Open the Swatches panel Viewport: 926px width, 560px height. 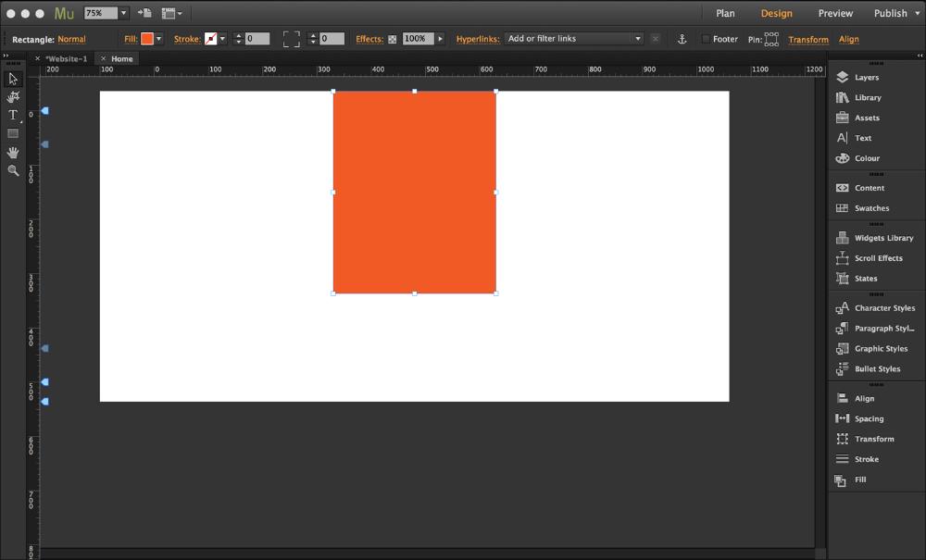pos(871,208)
